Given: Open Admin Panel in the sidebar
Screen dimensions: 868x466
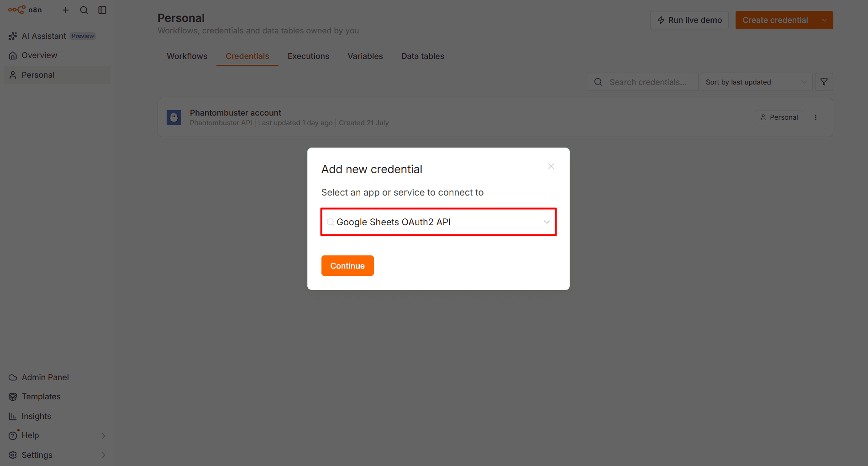Looking at the screenshot, I should [57, 377].
